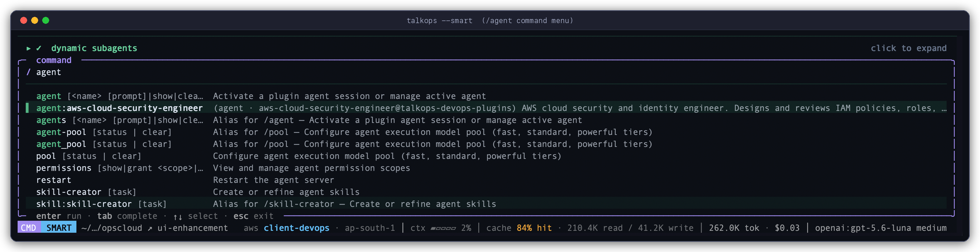Click the 'openai:gpt-5.6-luna medium' model label
Image resolution: width=980 pixels, height=252 pixels.
click(881, 228)
